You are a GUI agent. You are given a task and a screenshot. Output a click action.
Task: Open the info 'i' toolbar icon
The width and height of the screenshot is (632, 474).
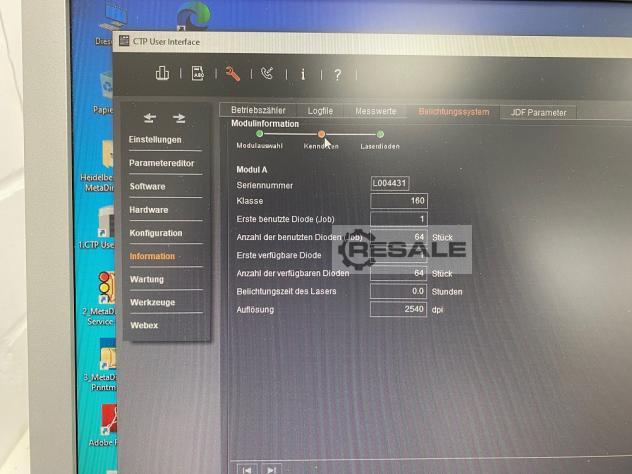[x=303, y=74]
